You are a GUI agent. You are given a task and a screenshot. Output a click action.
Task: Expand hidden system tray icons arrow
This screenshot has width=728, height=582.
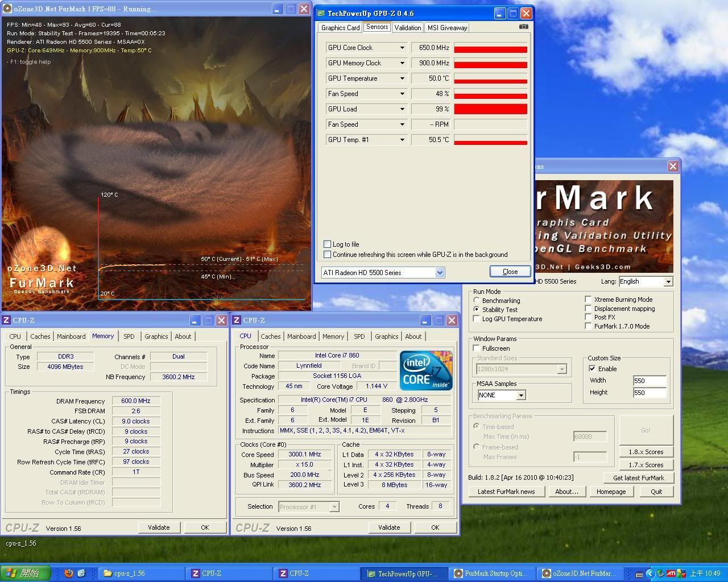coord(650,573)
